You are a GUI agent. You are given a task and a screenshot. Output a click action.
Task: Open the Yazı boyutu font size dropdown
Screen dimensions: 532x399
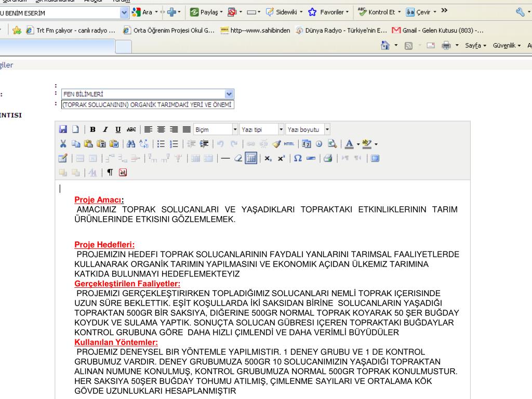click(308, 129)
